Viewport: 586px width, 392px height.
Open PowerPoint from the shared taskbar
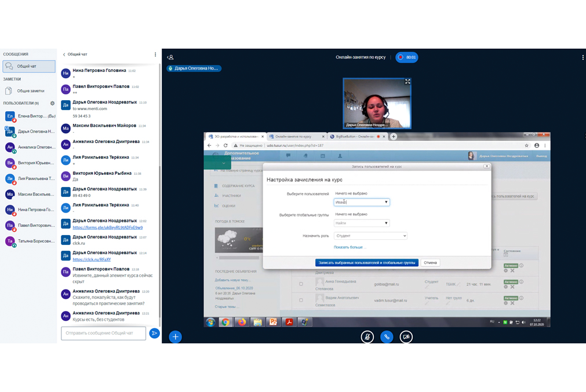[x=273, y=322]
